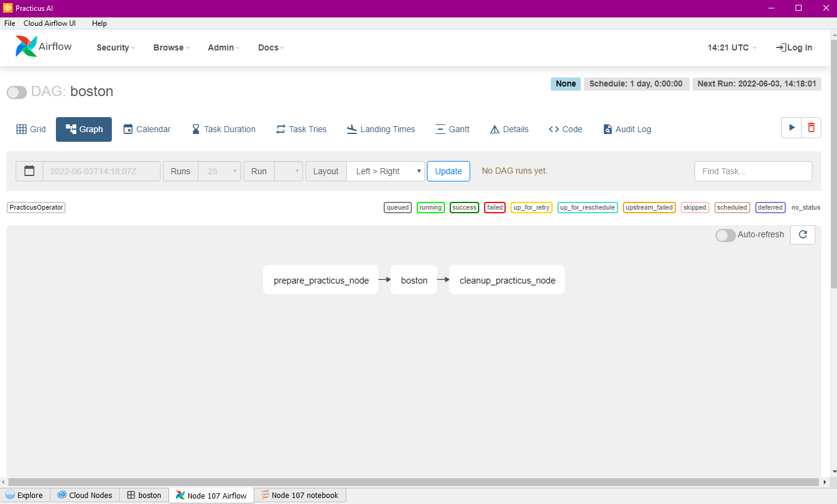Open the Gantt chart view
Image resolution: width=837 pixels, height=504 pixels.
[x=452, y=129]
